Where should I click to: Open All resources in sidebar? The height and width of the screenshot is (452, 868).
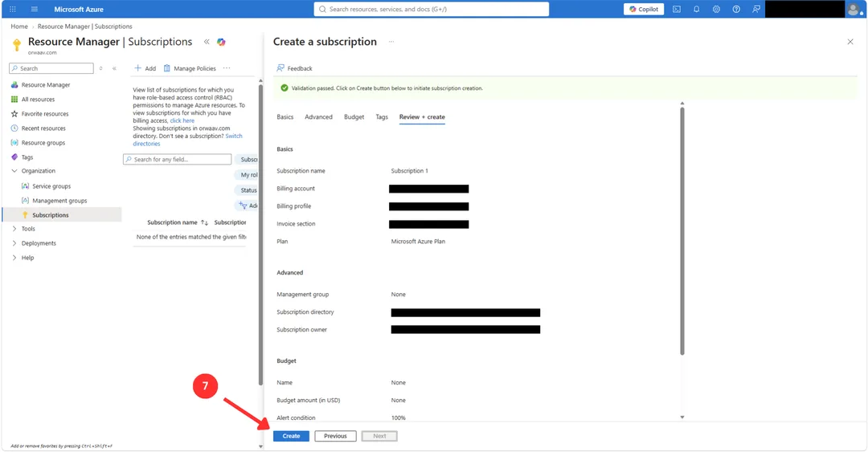(x=38, y=99)
